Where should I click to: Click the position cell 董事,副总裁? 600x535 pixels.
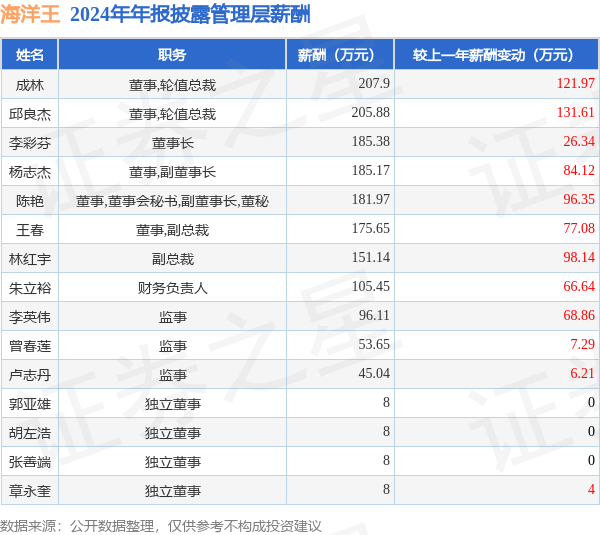(172, 230)
